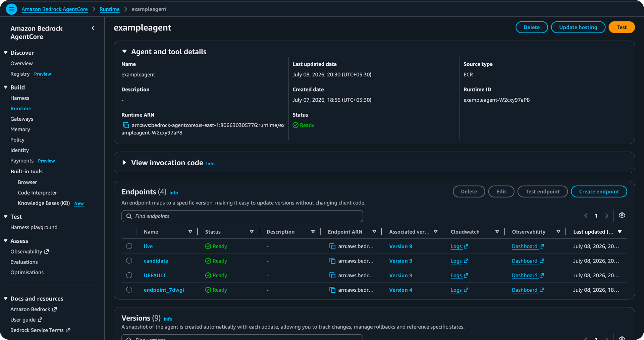Image resolution: width=644 pixels, height=340 pixels.
Task: Open Runtime breadcrumb link
Action: point(110,9)
